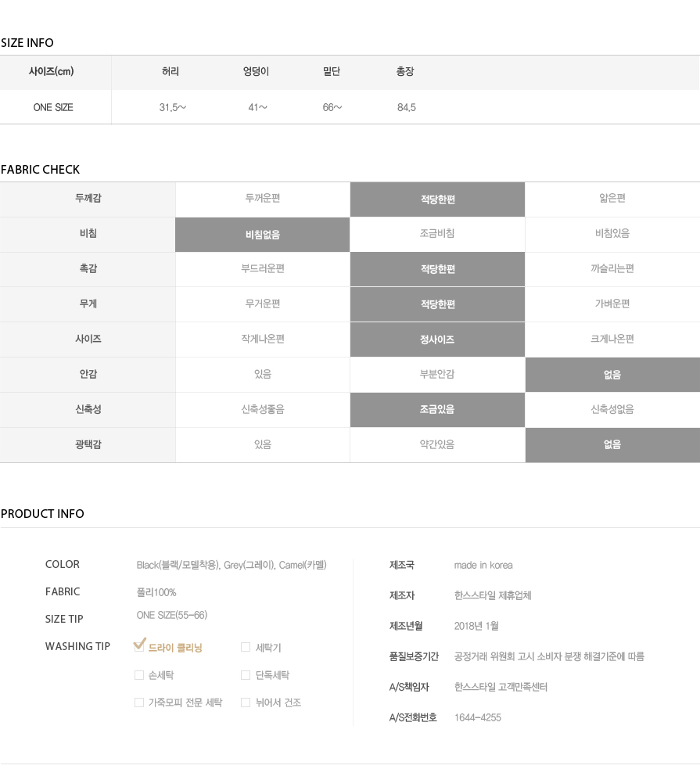Select the 신축성좋음 cell
700x769 pixels.
(x=263, y=409)
